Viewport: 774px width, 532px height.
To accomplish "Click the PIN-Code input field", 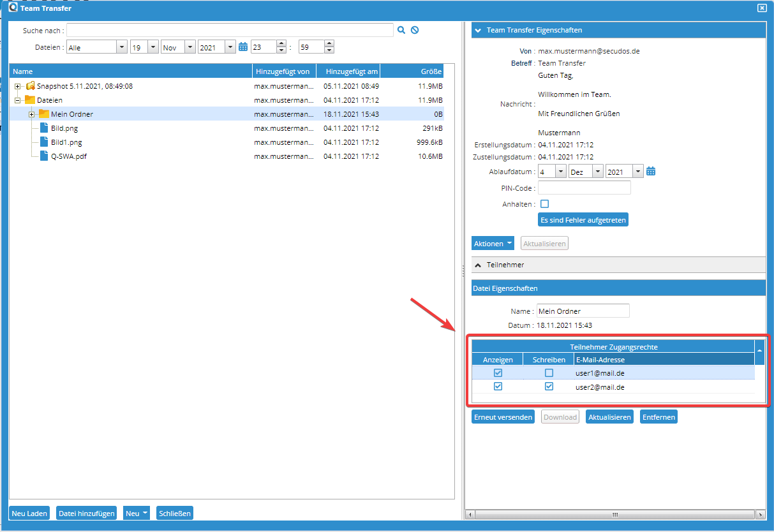I will point(584,188).
